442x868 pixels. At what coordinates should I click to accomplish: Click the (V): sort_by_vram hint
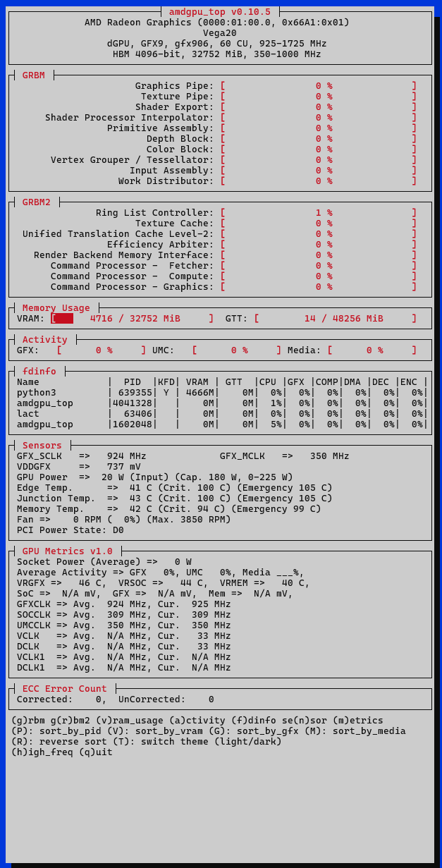(x=155, y=731)
